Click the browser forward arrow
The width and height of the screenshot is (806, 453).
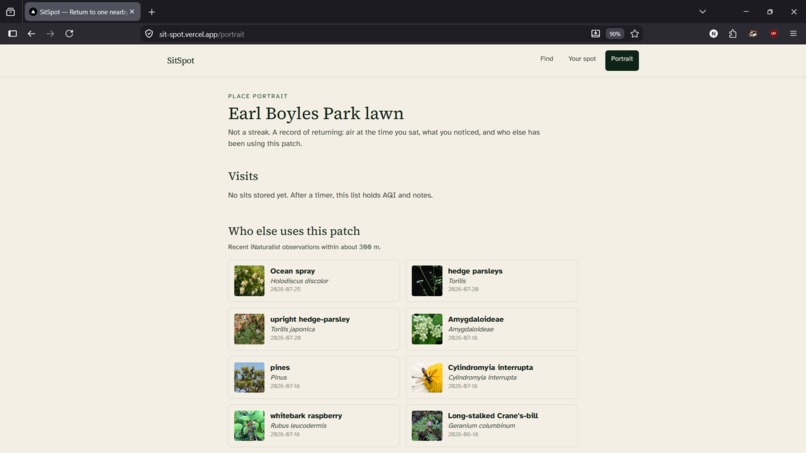pyautogui.click(x=50, y=34)
